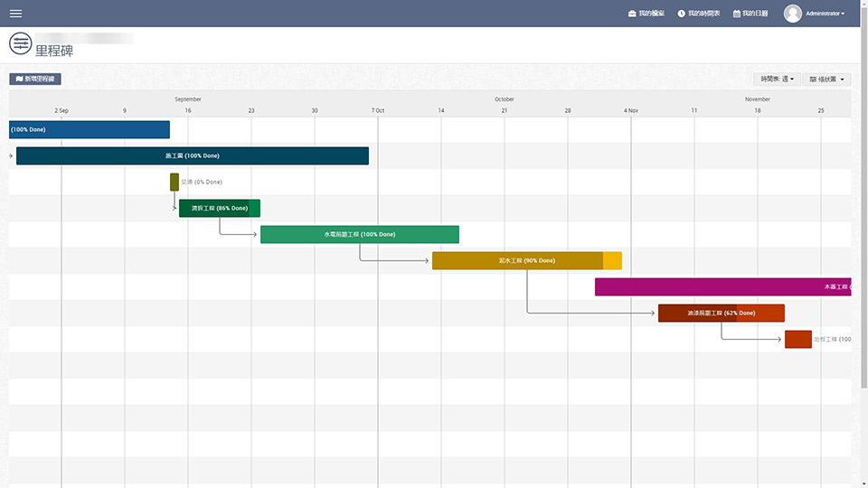Open the Administrator account dropdown
Screen dimensions: 868x488
click(826, 14)
